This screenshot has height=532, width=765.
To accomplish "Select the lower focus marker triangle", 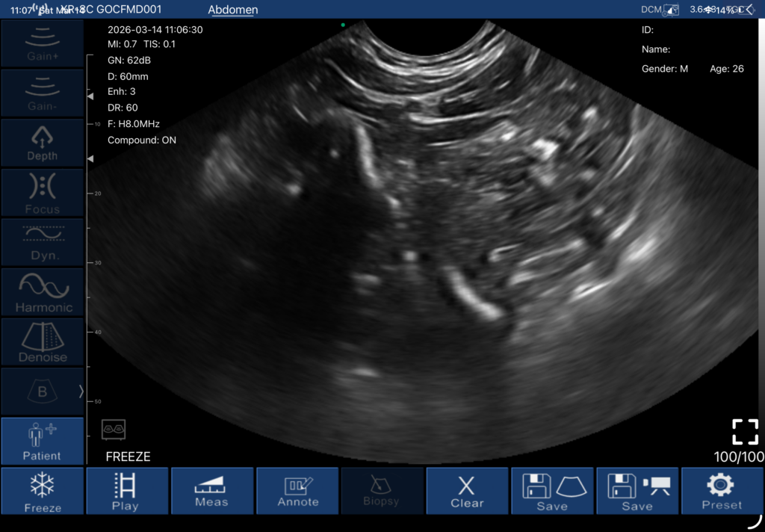I will (x=90, y=158).
